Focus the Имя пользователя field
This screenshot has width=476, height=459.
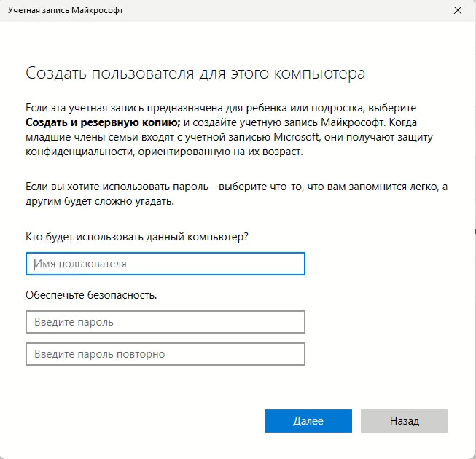click(165, 264)
